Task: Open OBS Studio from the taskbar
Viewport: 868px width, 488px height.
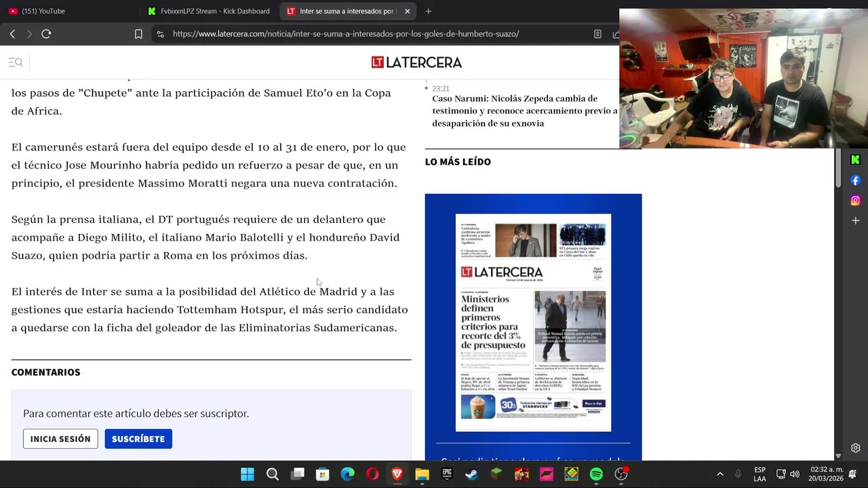Action: click(621, 474)
